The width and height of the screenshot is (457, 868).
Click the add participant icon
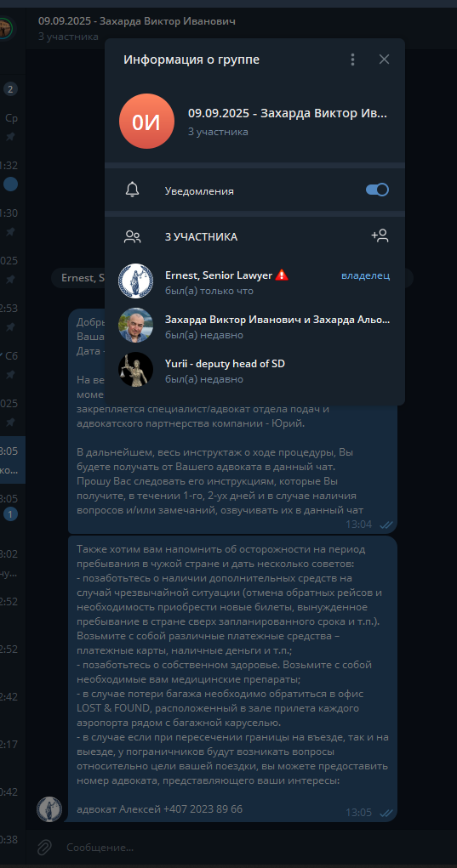tap(380, 236)
